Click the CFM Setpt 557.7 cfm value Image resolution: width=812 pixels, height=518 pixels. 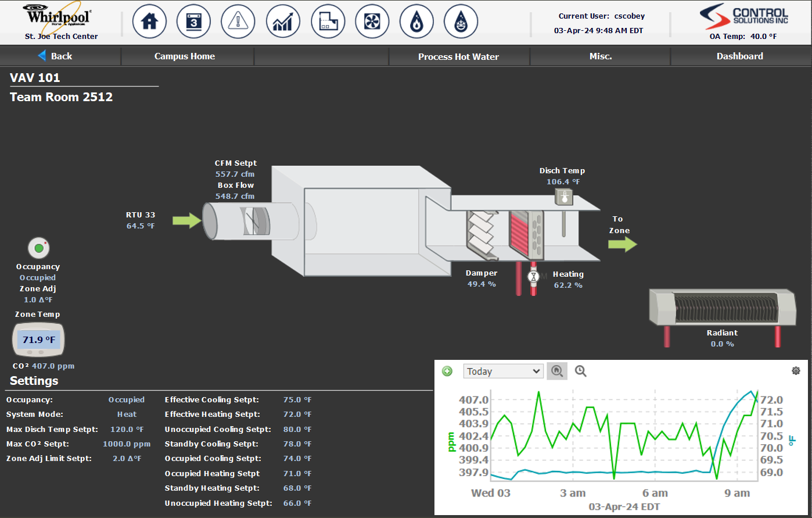click(x=235, y=174)
